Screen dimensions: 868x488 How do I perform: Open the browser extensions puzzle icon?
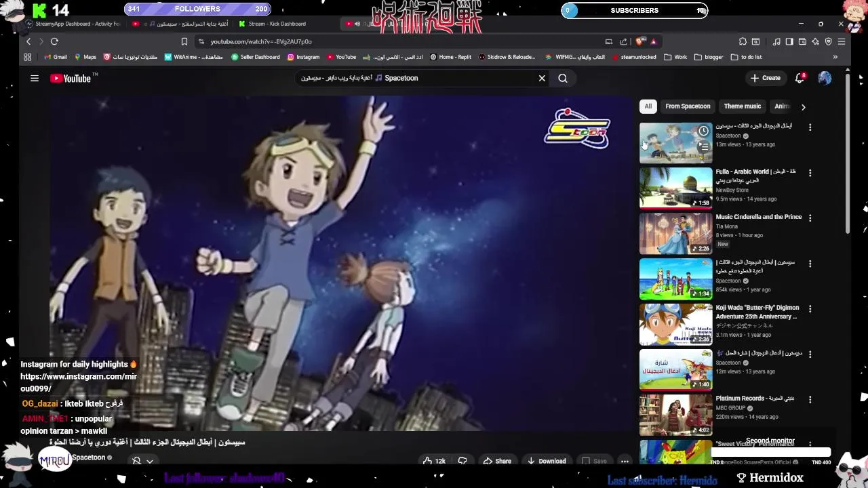pos(743,41)
